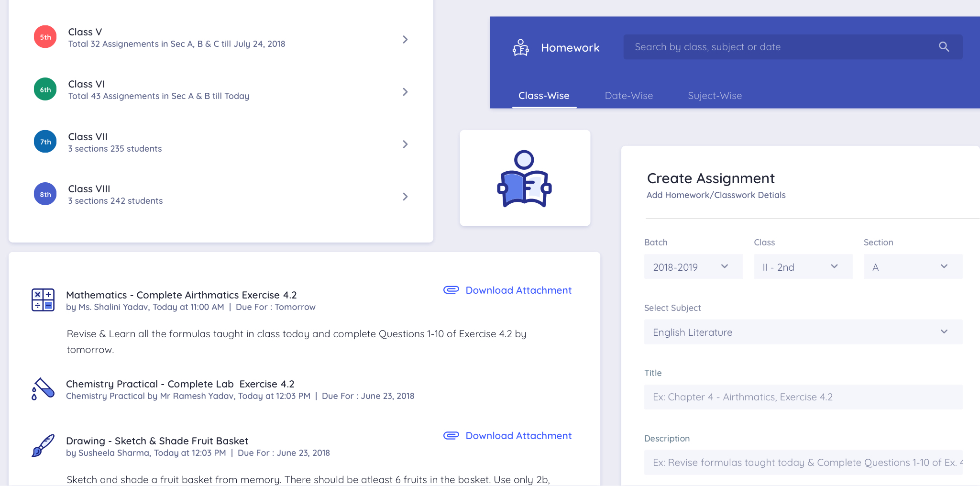The width and height of the screenshot is (980, 486).
Task: Open the large reading student card
Action: pos(525,178)
